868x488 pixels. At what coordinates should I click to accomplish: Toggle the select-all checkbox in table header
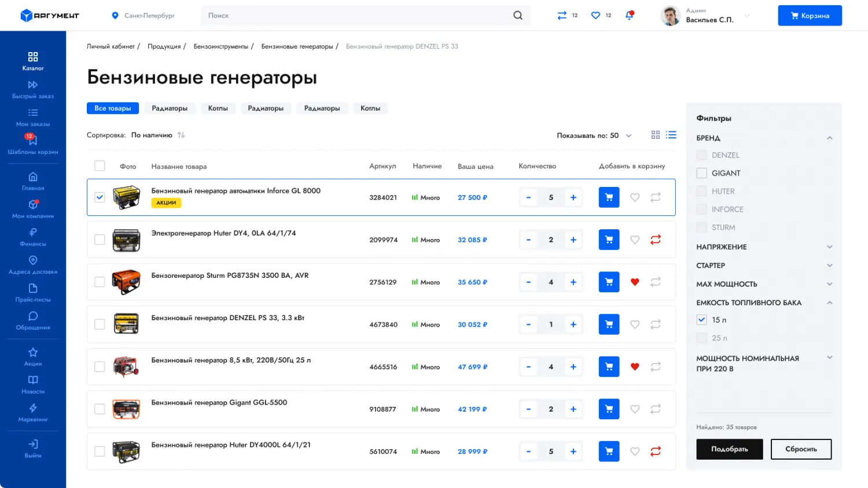click(x=100, y=166)
